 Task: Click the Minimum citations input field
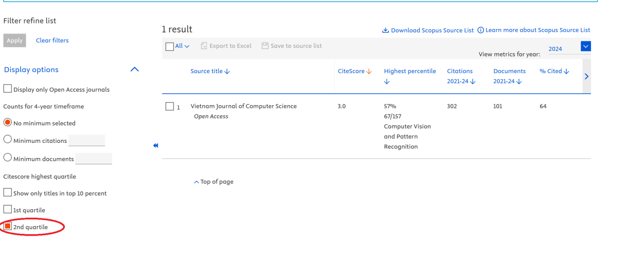click(x=87, y=141)
